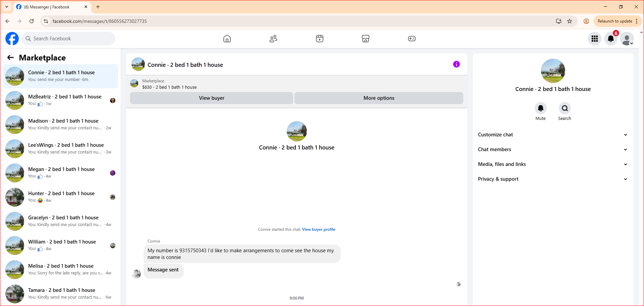Click the Hunter row seen-by avatar
This screenshot has width=644, height=306.
[113, 197]
